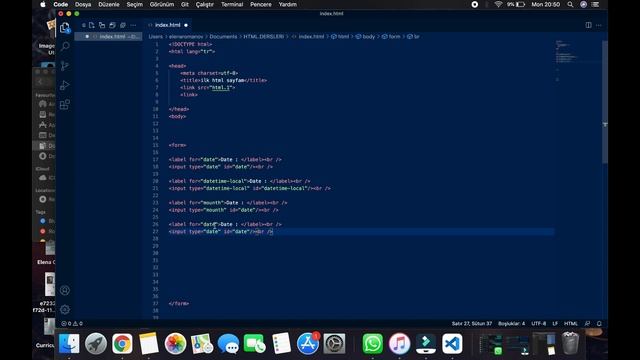Click the HTML_DERSLERI breadcrumb segment
The width and height of the screenshot is (640, 360).
(263, 36)
